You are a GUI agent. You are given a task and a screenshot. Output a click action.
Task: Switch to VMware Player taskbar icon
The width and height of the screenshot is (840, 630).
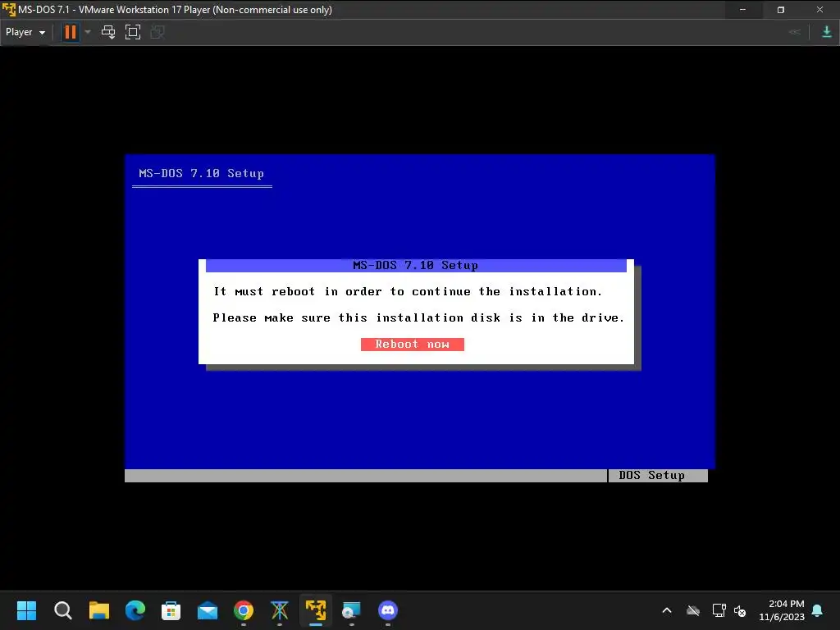(x=316, y=610)
